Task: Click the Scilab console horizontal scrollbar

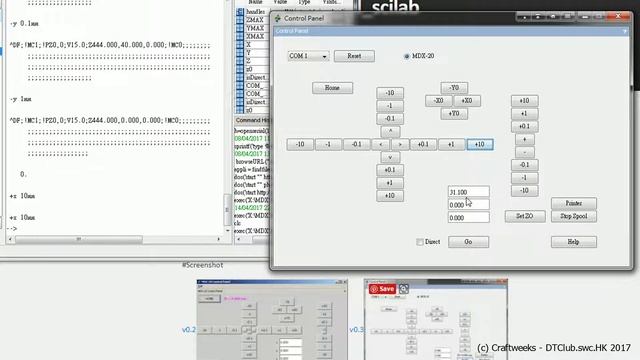Action: (114, 239)
